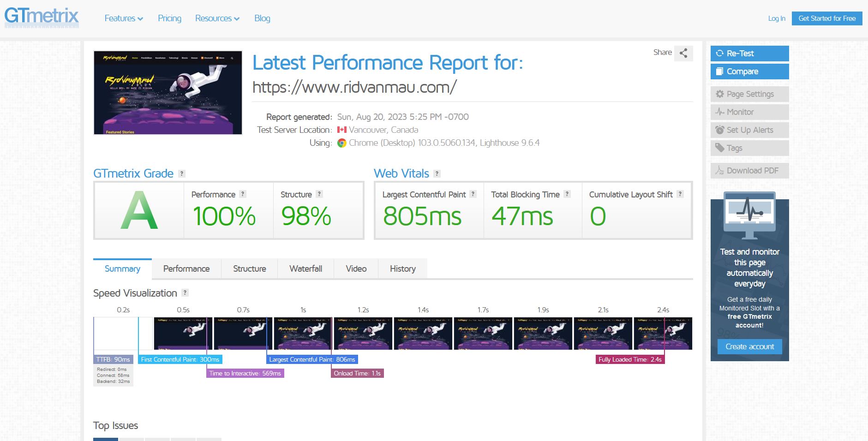The height and width of the screenshot is (441, 868).
Task: Click First Contentful Paint: 300ms marker
Action: 180,359
